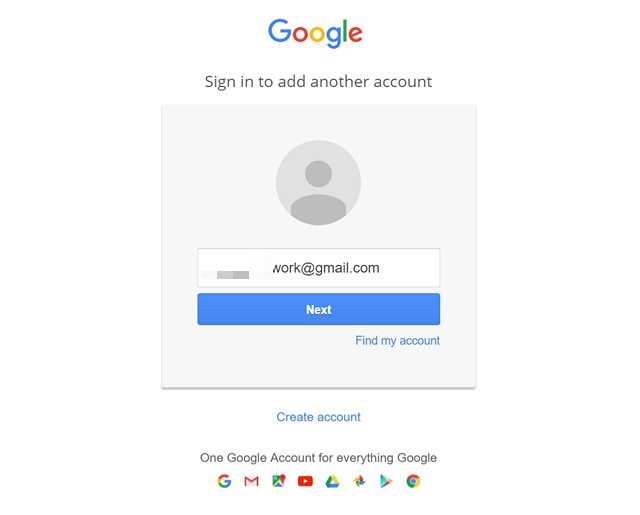This screenshot has width=640, height=515.
Task: Follow the Create account link
Action: (318, 417)
